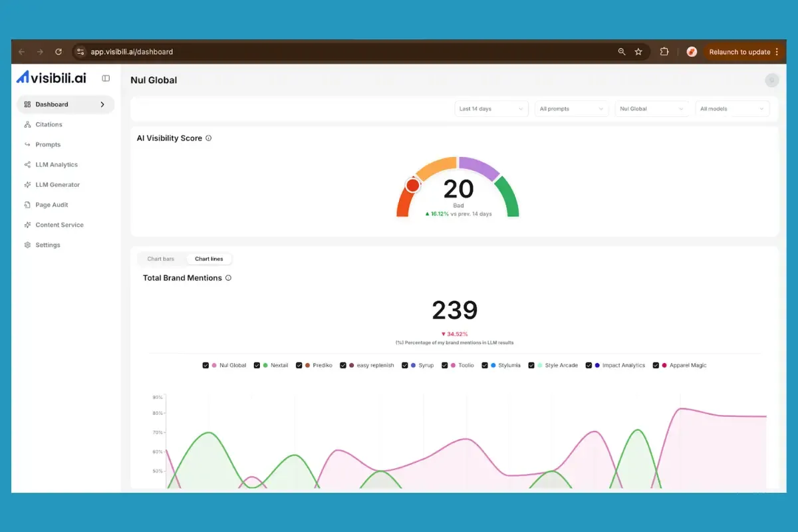Uncheck the Prediko legend checkbox
Viewport: 798px width, 532px height.
(299, 365)
